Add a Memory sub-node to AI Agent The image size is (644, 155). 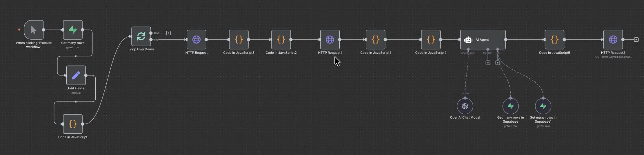coord(488,63)
